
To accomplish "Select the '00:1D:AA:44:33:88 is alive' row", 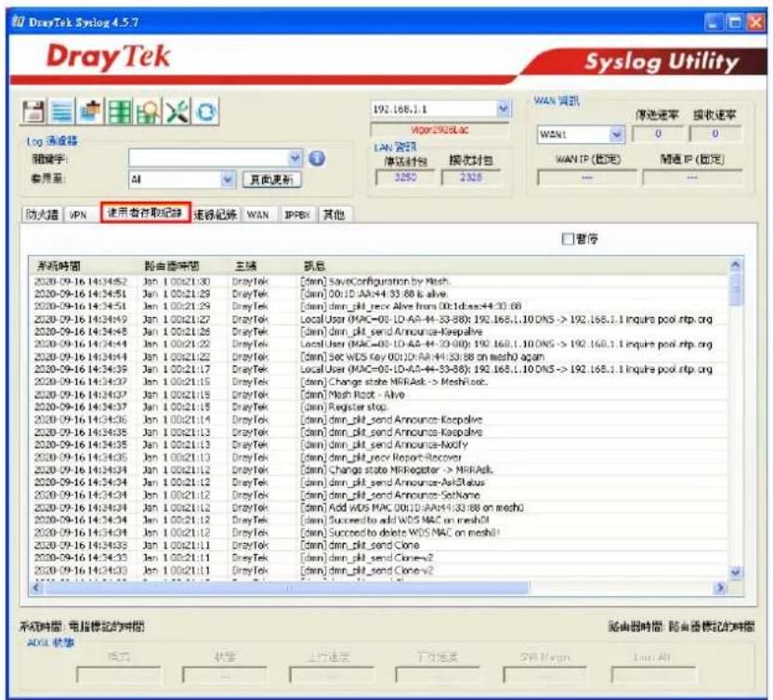I will (378, 294).
